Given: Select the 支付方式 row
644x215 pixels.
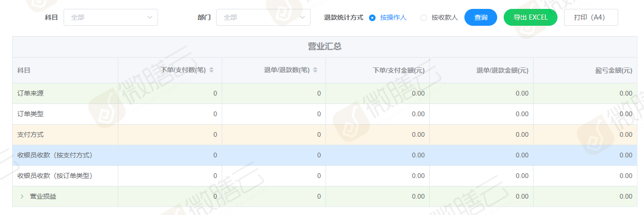Looking at the screenshot, I should point(31,134).
